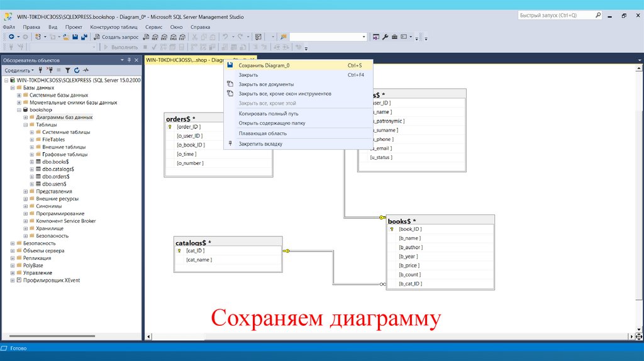
Task: Click the key icon beside cat_ID
Action: coord(179,250)
